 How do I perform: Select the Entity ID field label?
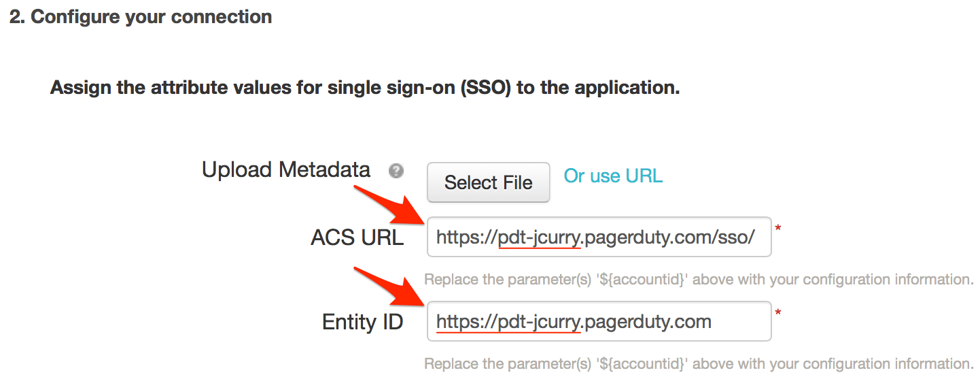click(363, 322)
